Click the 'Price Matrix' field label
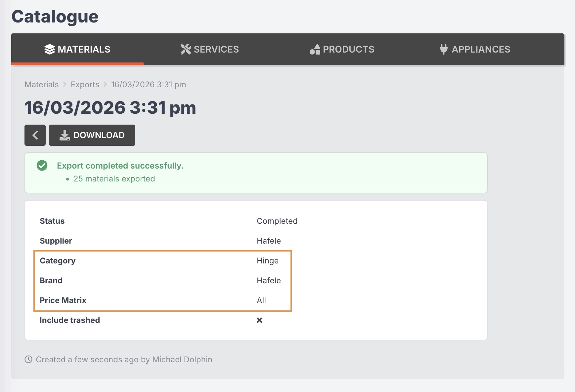The height and width of the screenshot is (392, 575). tap(63, 300)
